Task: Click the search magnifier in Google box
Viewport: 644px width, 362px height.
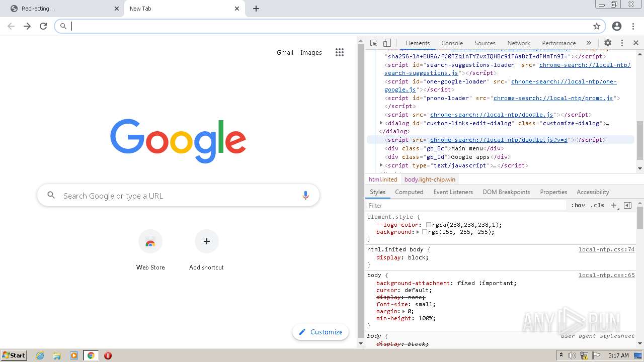Action: point(51,195)
